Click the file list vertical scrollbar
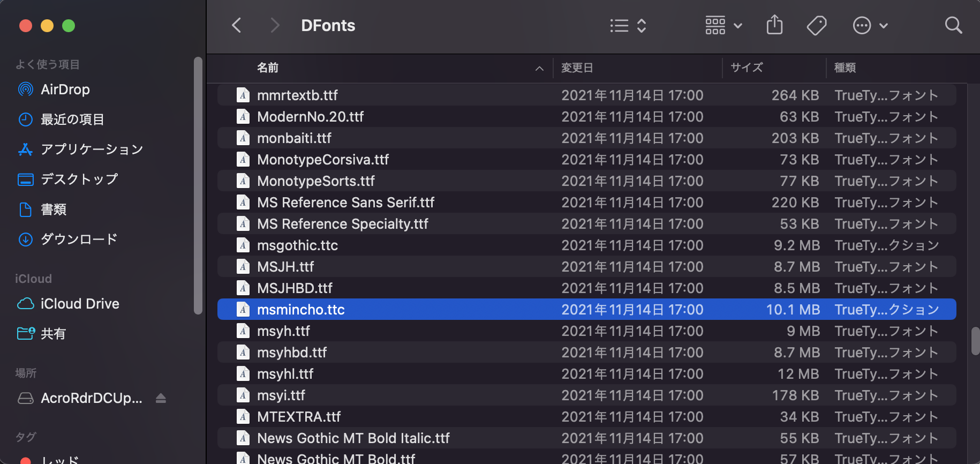The height and width of the screenshot is (464, 980). click(x=975, y=341)
